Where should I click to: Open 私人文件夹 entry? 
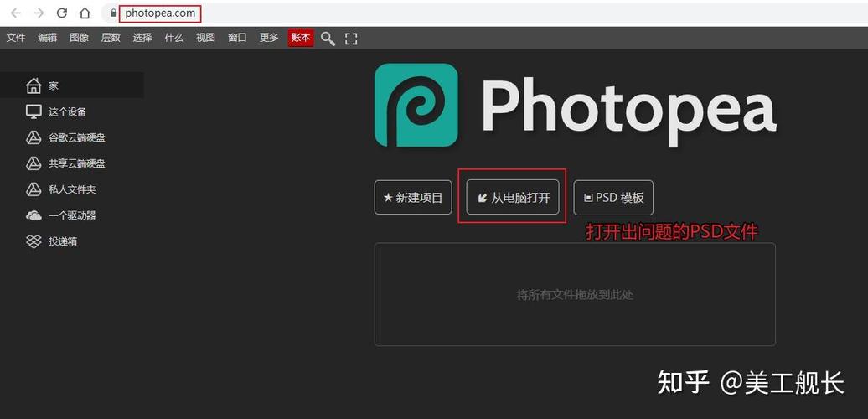tap(72, 189)
